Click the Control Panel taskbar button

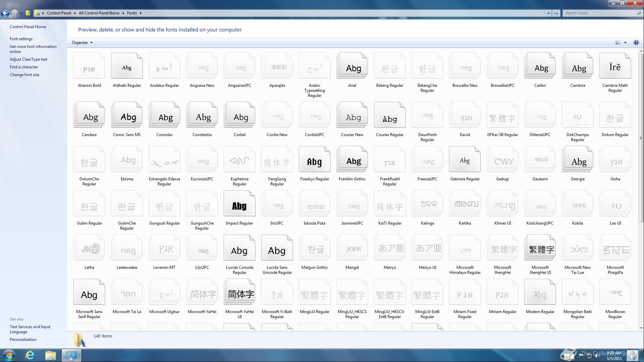click(x=71, y=355)
